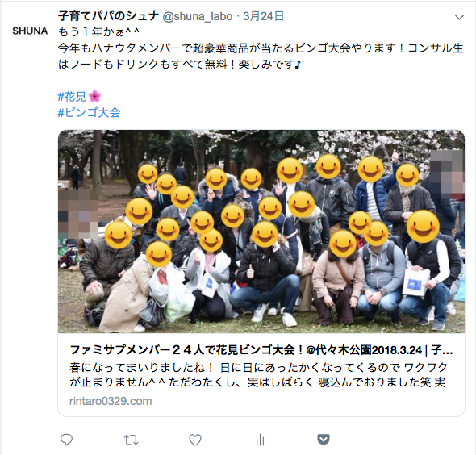The width and height of the screenshot is (476, 455).
Task: Expand tweet options chevron menu
Action: 459,17
